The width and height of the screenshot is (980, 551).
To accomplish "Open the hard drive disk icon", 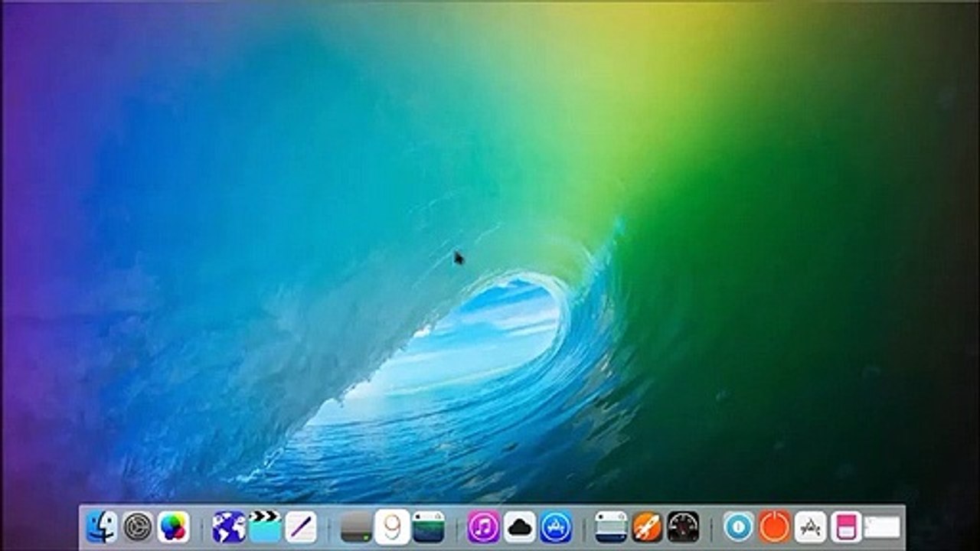I will (356, 527).
